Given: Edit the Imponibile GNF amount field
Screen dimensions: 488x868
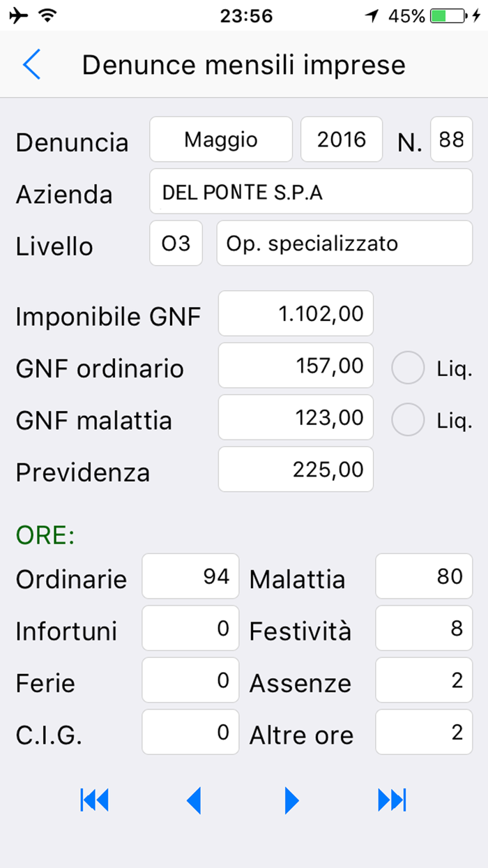Looking at the screenshot, I should [x=296, y=313].
